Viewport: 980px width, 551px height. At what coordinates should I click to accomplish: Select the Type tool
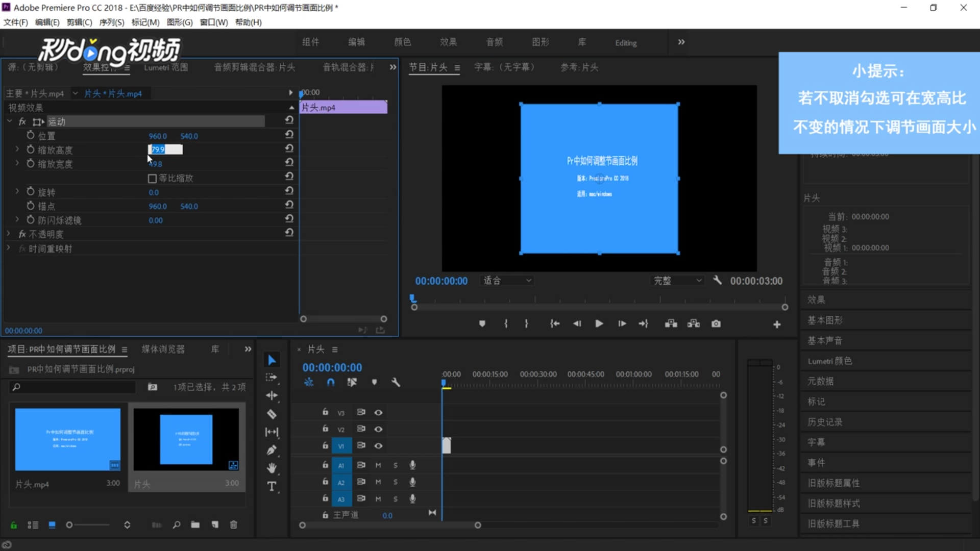point(272,486)
